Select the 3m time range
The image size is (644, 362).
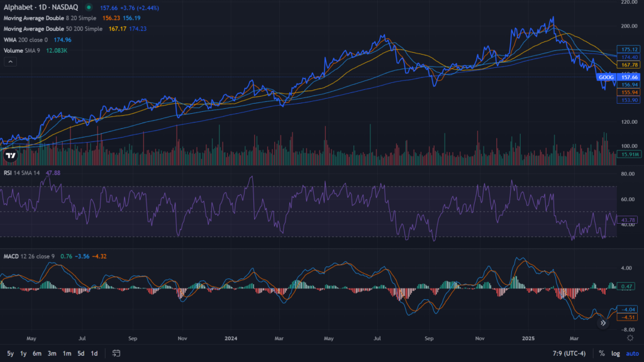tap(52, 353)
